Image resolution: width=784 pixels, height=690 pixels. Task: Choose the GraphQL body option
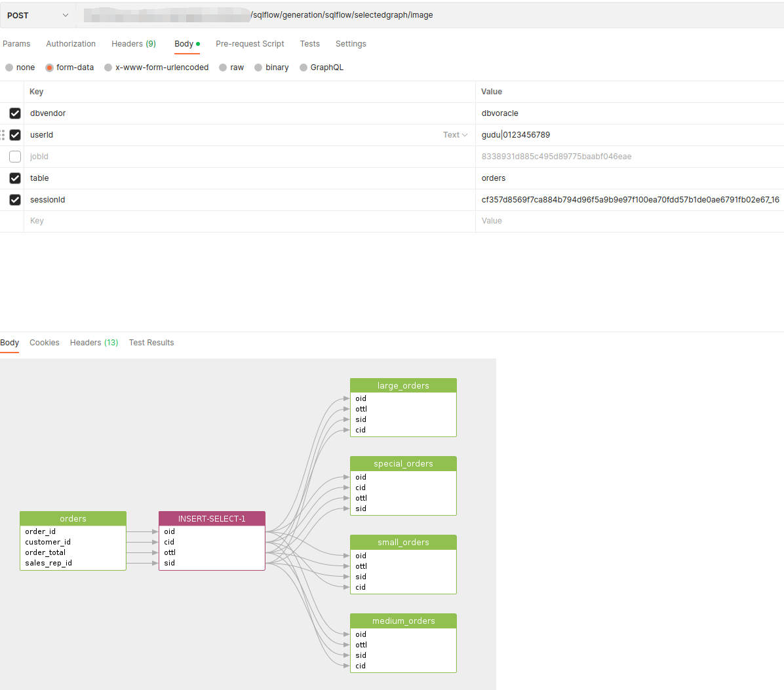pos(304,67)
